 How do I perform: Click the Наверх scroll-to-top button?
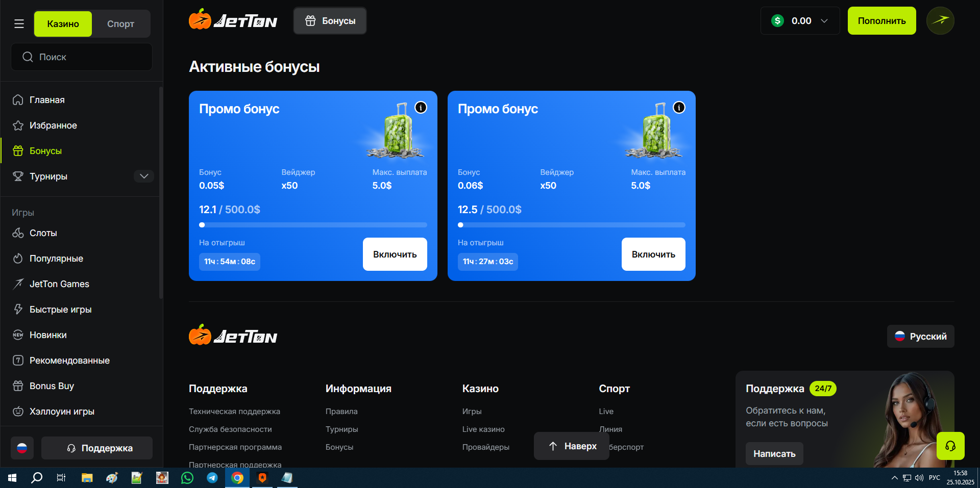point(572,446)
